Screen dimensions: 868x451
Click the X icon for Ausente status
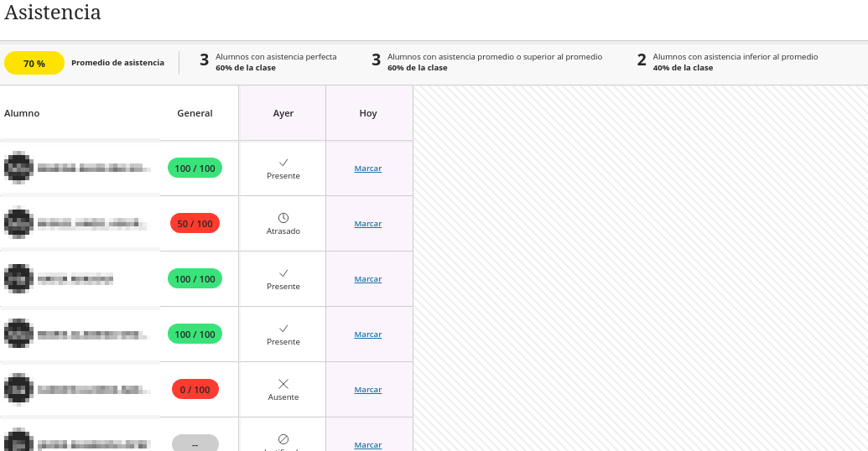pyautogui.click(x=283, y=384)
